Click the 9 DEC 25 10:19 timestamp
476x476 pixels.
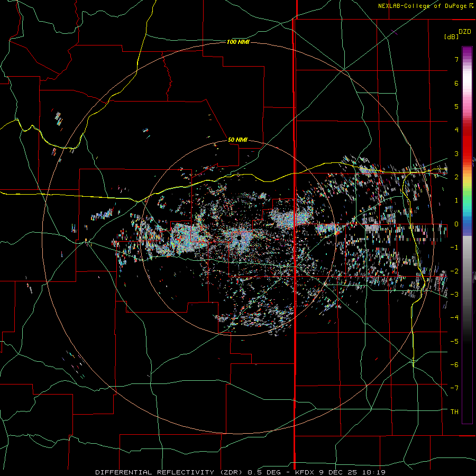(352, 472)
